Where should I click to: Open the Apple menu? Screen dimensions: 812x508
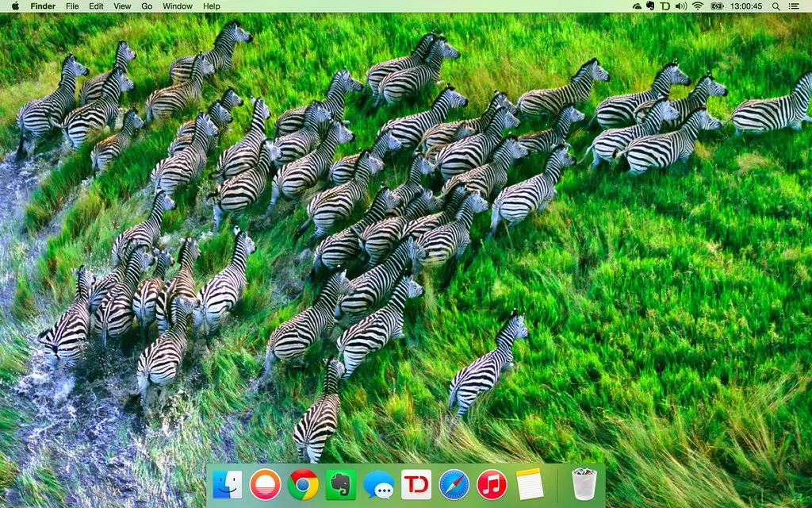pos(15,6)
